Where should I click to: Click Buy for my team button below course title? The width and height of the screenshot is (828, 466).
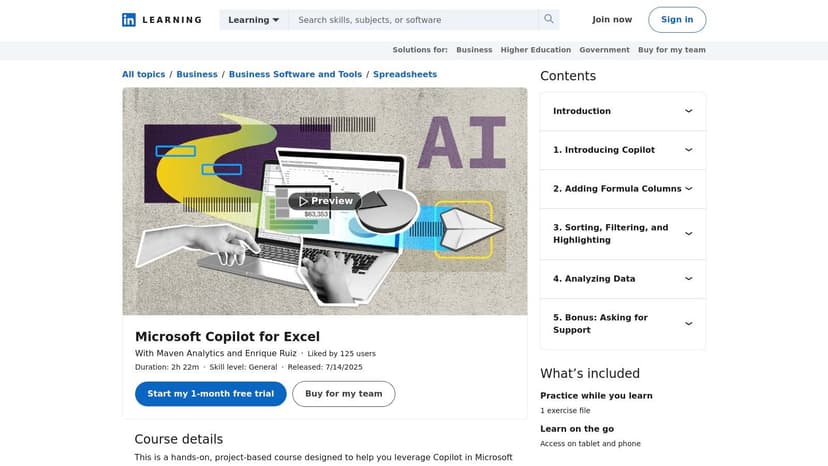coord(344,394)
